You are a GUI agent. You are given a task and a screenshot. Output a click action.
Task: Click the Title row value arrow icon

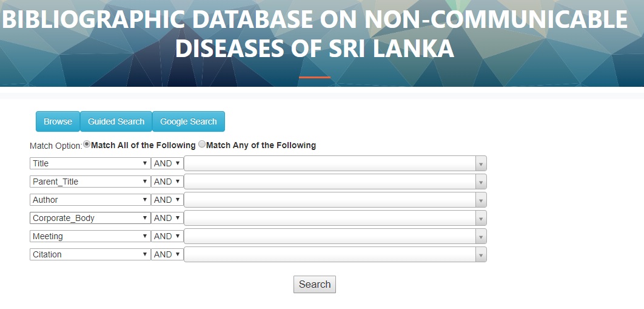(x=480, y=164)
